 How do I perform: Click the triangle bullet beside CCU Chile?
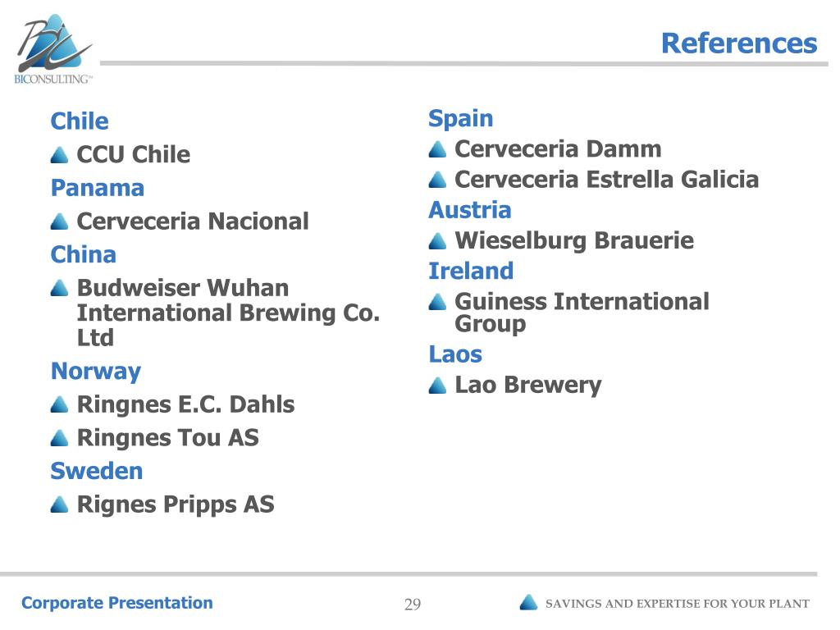point(59,155)
